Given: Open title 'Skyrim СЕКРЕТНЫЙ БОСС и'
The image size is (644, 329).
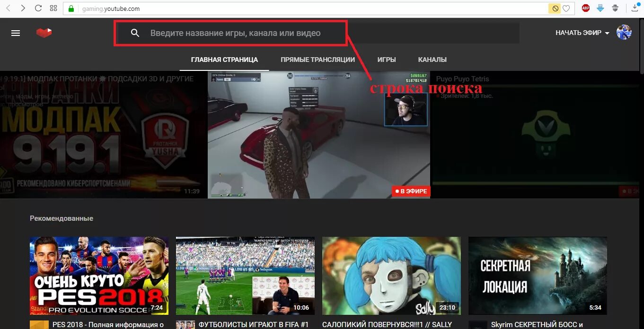Looking at the screenshot, I should coord(537,325).
